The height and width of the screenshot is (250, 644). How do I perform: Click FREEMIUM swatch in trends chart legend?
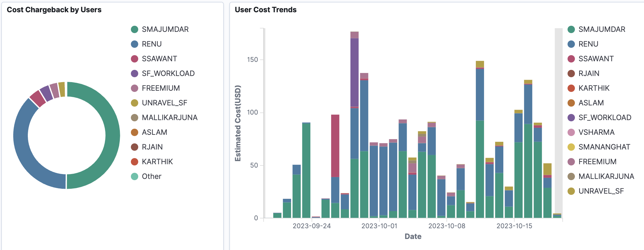click(x=571, y=162)
